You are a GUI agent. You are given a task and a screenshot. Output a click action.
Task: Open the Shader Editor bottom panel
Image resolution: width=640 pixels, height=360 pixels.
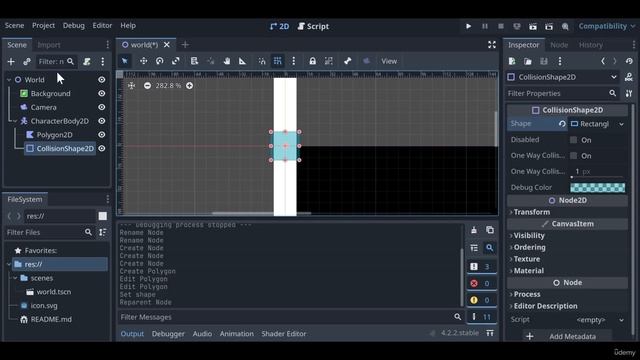tap(284, 334)
